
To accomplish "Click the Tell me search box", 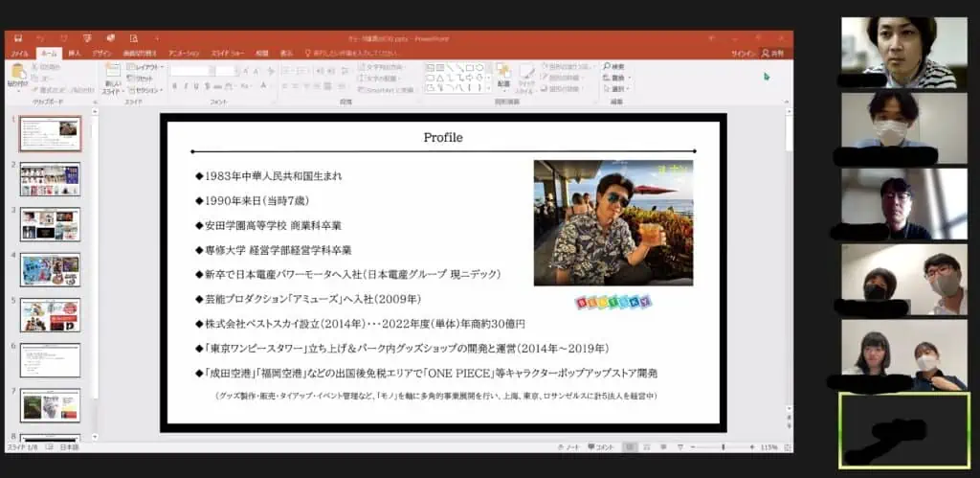I will tap(351, 54).
